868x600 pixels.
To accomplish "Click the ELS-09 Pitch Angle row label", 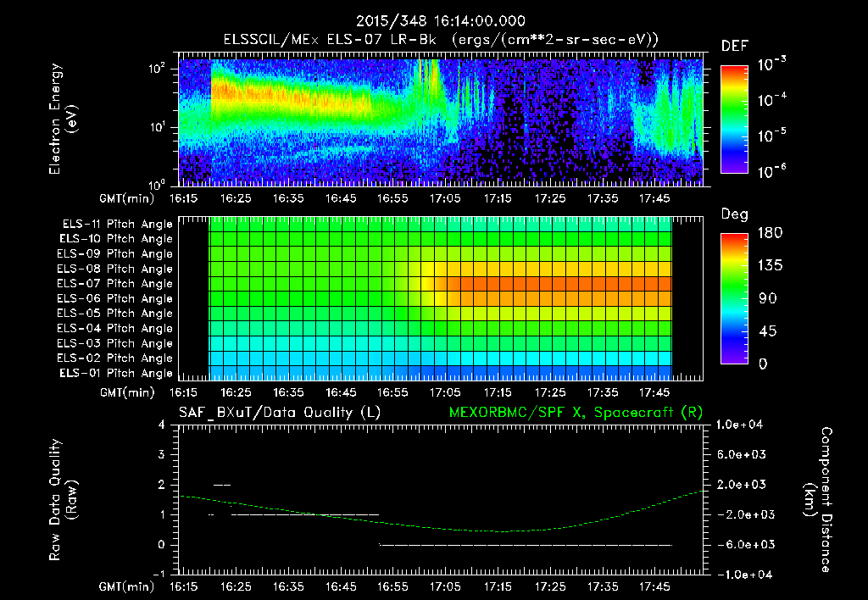I will coord(115,254).
